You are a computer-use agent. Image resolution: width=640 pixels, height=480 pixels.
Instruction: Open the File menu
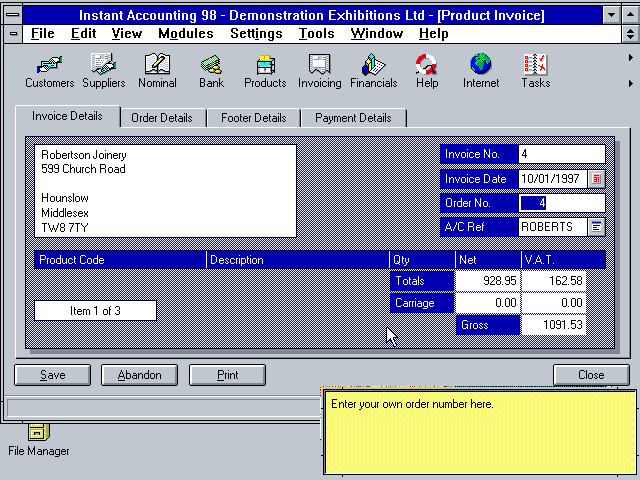click(x=42, y=33)
